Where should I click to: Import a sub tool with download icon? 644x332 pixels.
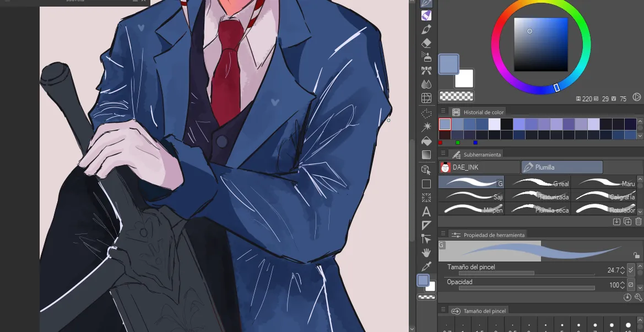[616, 221]
